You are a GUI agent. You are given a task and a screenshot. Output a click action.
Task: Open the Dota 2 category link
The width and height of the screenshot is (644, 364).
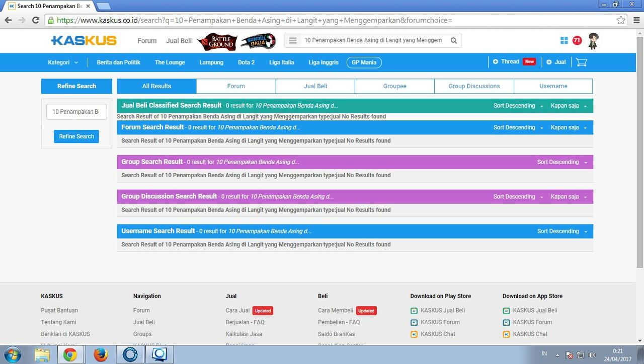coord(246,62)
